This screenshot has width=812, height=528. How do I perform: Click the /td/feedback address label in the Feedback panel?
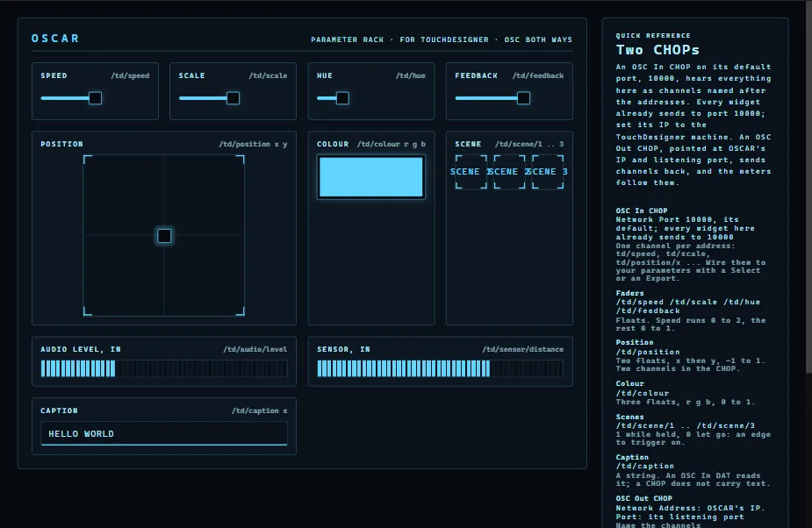pos(538,75)
